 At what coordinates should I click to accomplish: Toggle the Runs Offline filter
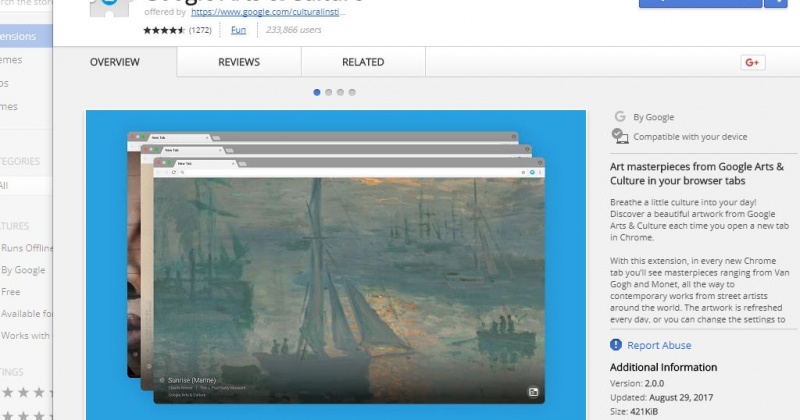click(x=27, y=248)
